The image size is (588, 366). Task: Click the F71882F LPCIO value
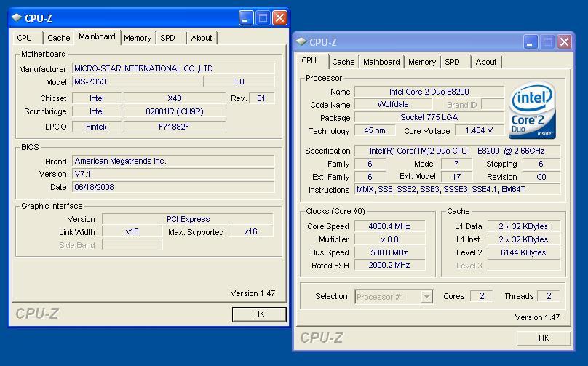coord(175,127)
